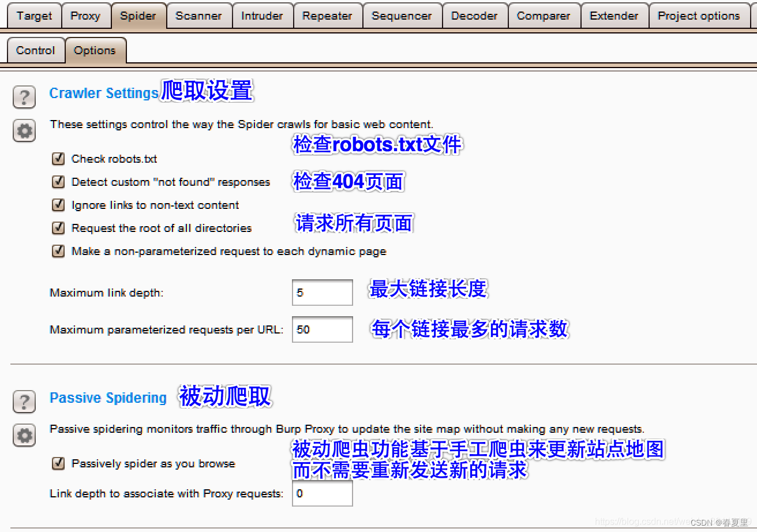The width and height of the screenshot is (757, 532).
Task: Open the Project options tab
Action: [699, 16]
